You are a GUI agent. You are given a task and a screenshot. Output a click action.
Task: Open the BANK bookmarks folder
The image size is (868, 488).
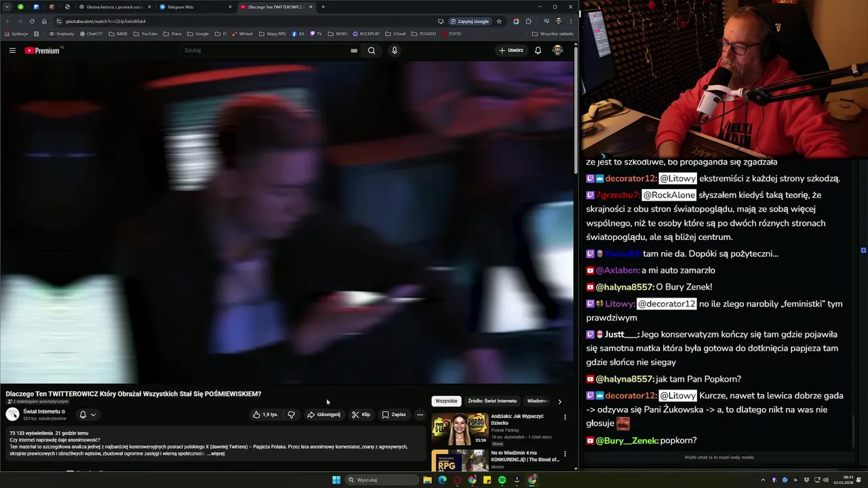click(118, 33)
